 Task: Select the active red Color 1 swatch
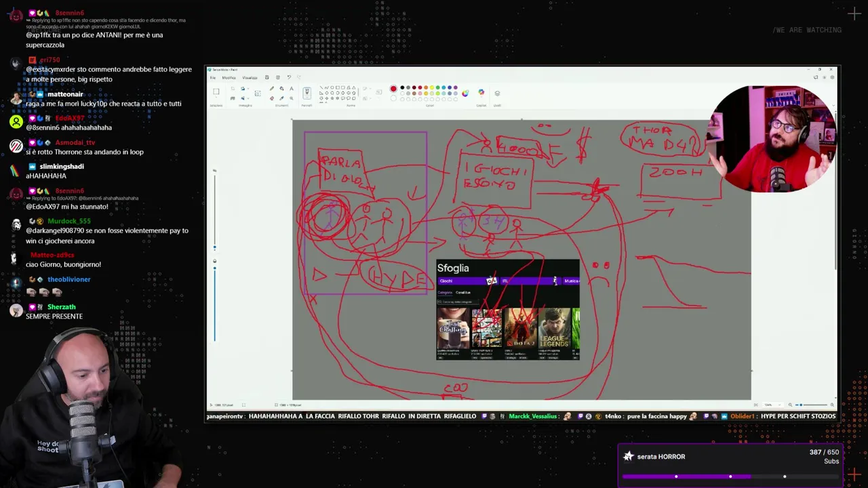(393, 89)
